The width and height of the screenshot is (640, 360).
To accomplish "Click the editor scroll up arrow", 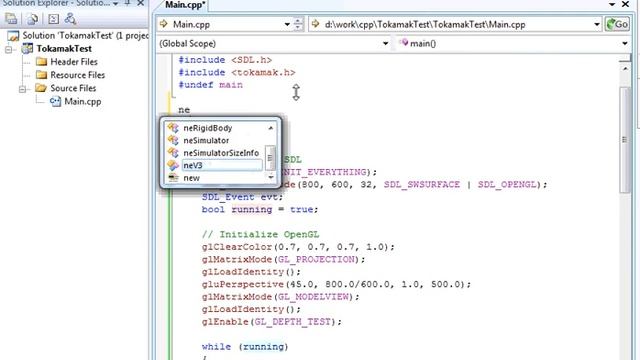I will pos(625,68).
